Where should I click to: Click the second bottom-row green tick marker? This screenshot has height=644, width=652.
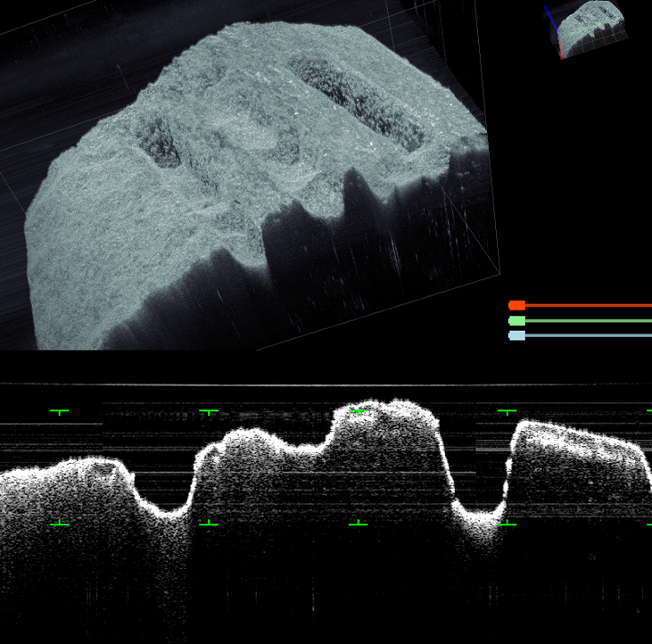209,524
